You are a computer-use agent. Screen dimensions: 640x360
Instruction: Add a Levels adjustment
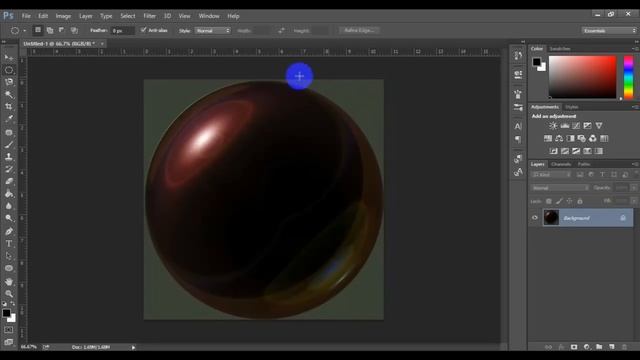tap(564, 126)
